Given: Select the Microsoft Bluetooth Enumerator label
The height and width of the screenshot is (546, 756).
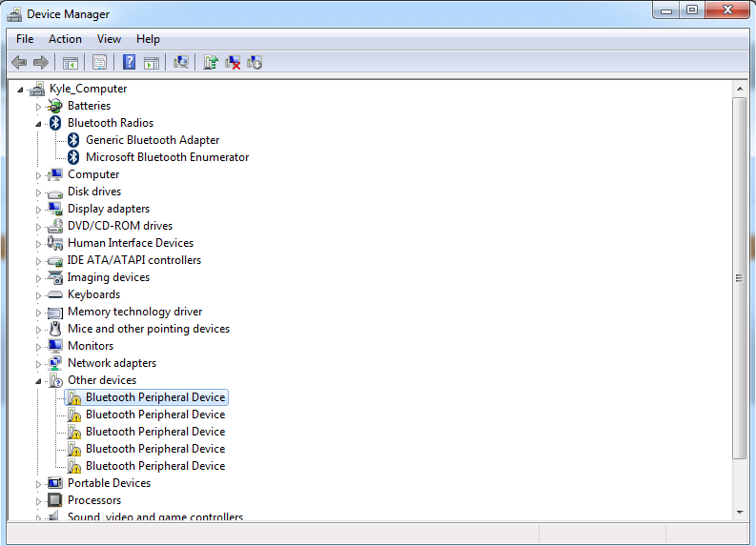Looking at the screenshot, I should tap(167, 157).
